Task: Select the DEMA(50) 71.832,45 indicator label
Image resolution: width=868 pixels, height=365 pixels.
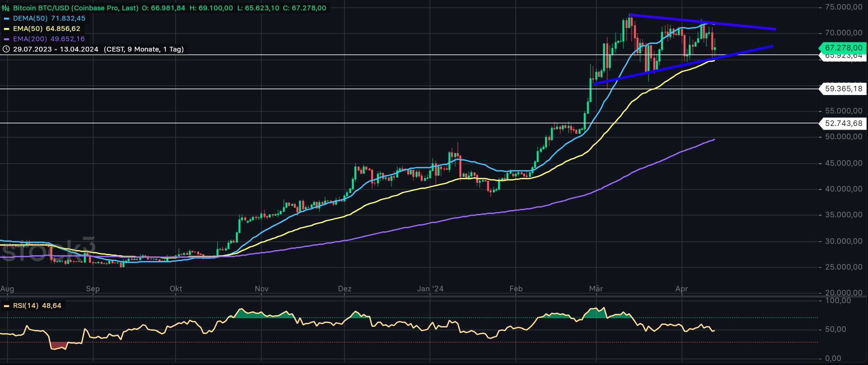Action: (49, 18)
